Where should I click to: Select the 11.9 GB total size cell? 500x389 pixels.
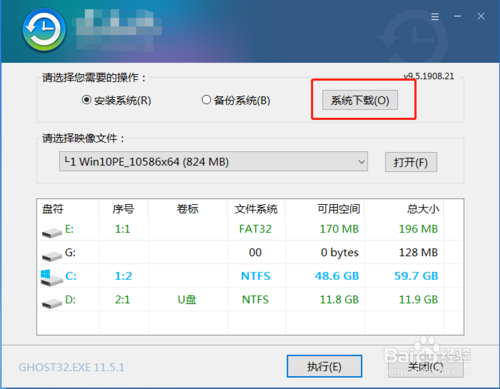(x=418, y=299)
